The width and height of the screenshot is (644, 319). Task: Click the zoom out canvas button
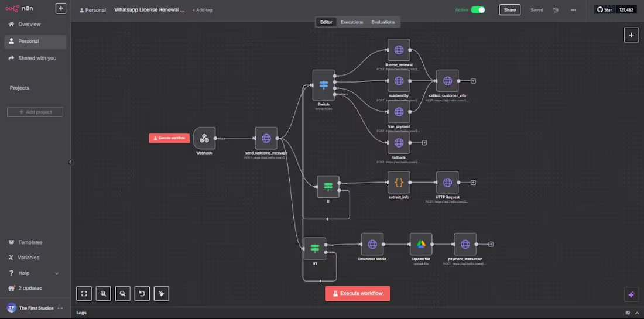coord(122,294)
